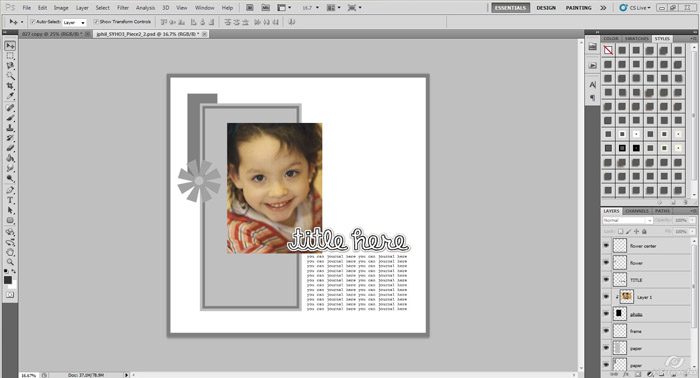Select the Type tool
The image size is (700, 378).
10,200
